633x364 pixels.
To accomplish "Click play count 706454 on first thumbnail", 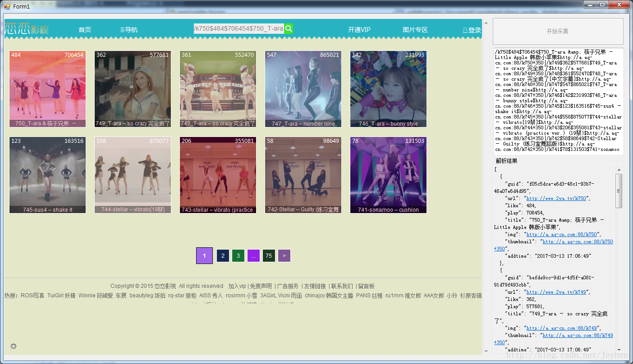I will (x=74, y=55).
